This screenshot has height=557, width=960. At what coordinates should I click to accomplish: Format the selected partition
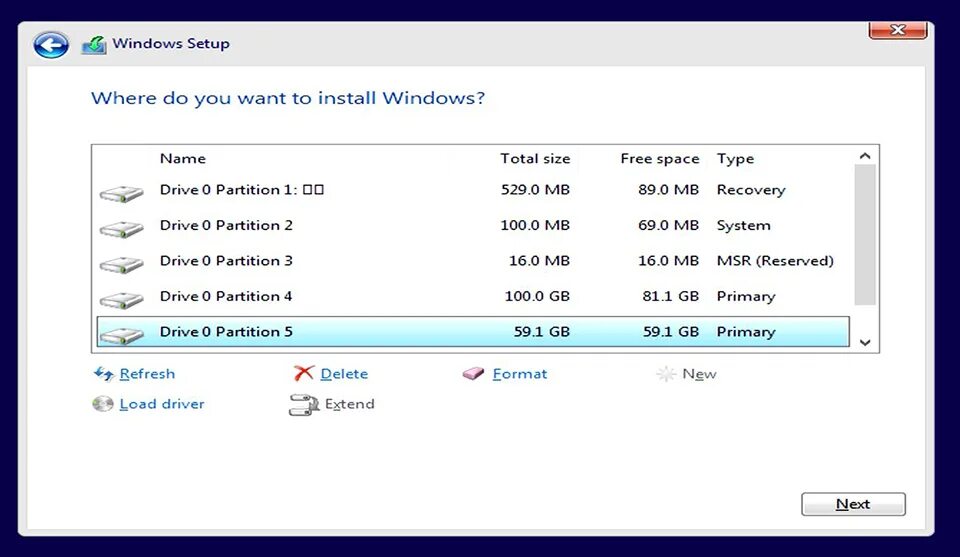click(520, 373)
